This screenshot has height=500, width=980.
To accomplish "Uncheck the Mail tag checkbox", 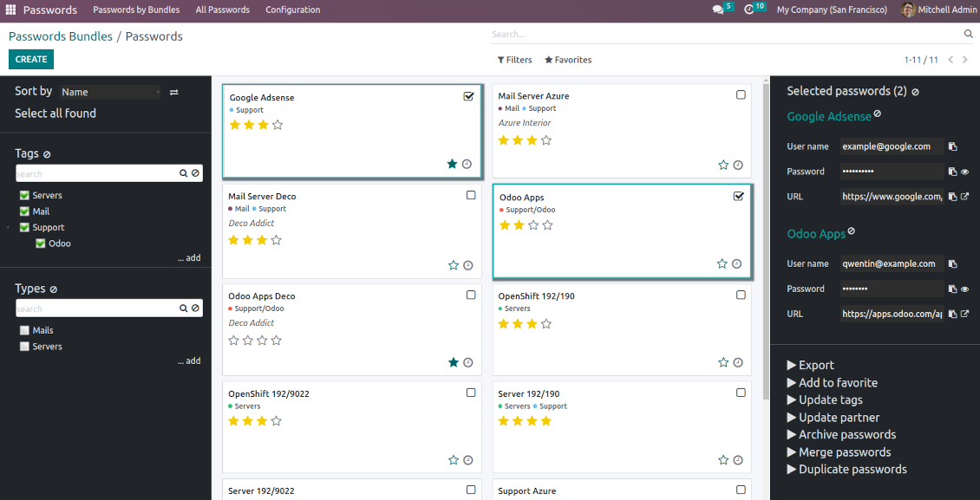I will click(x=25, y=211).
